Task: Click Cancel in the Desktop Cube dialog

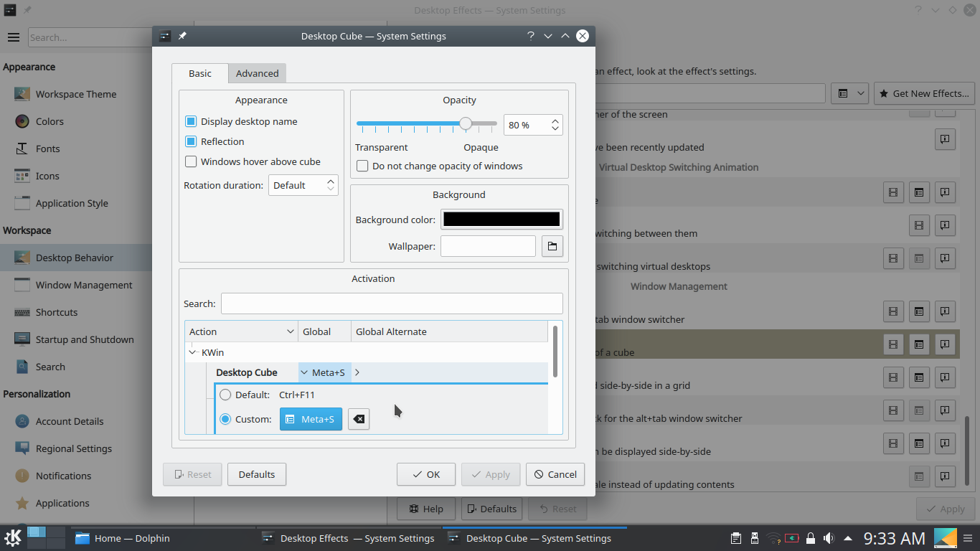Action: [x=555, y=474]
